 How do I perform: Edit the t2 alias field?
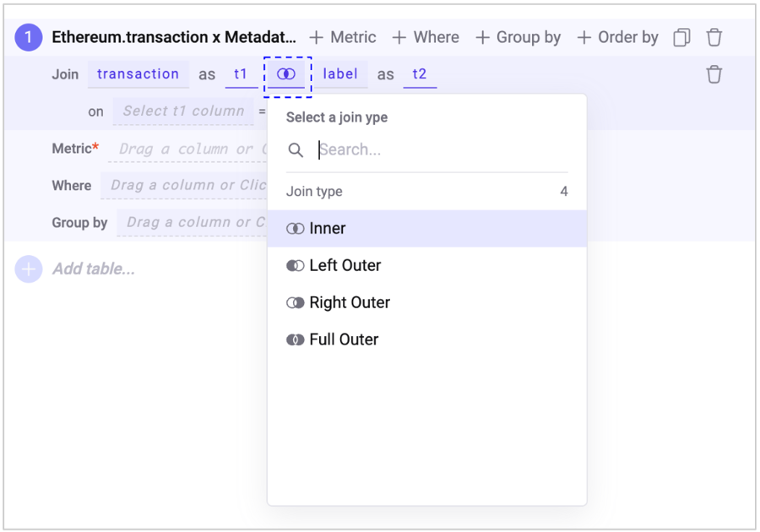pos(420,74)
